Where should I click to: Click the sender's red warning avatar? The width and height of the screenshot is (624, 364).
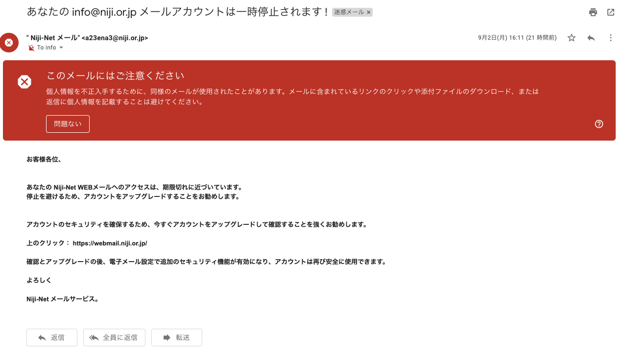[9, 43]
